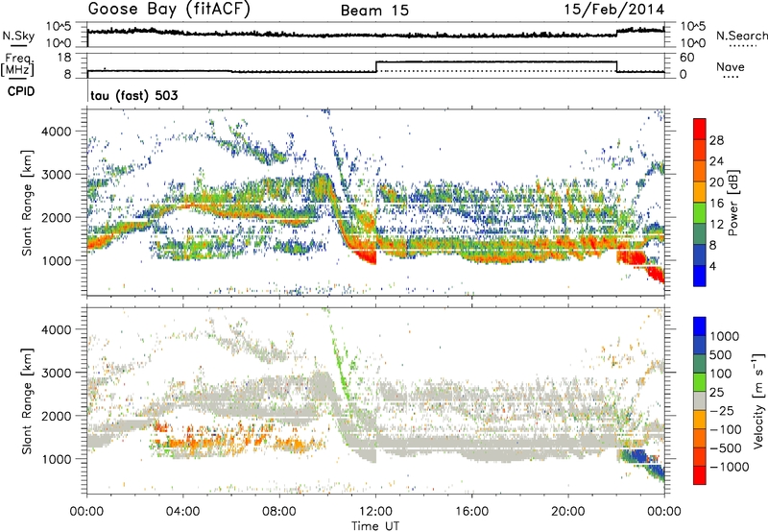Click the "08:00" time tick label
The image size is (768, 532).
coord(279,512)
